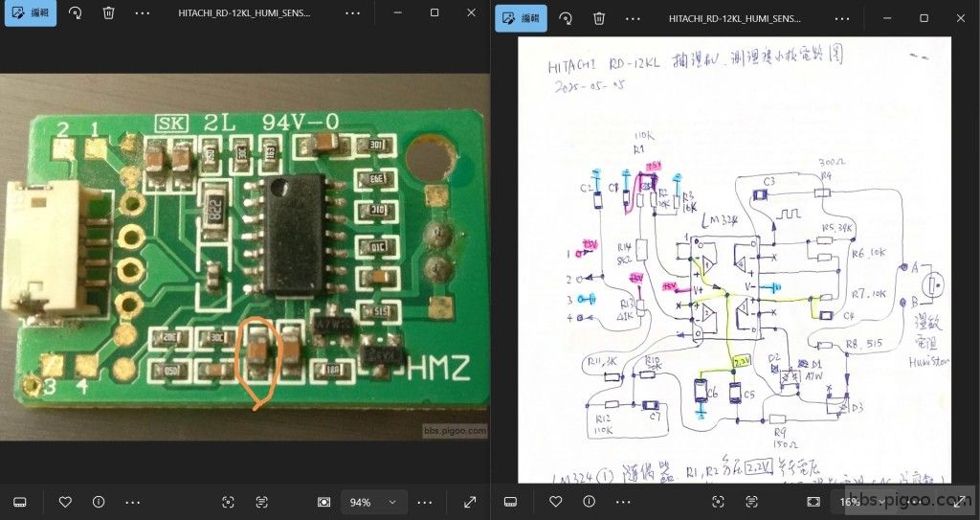980x520 pixels.
Task: Open file info panel in right window
Action: click(589, 502)
